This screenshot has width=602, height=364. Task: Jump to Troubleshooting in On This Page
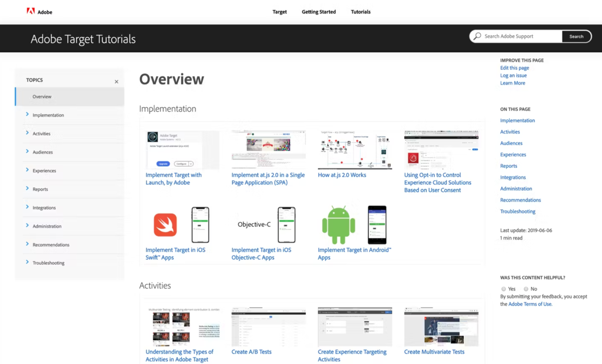(x=518, y=211)
